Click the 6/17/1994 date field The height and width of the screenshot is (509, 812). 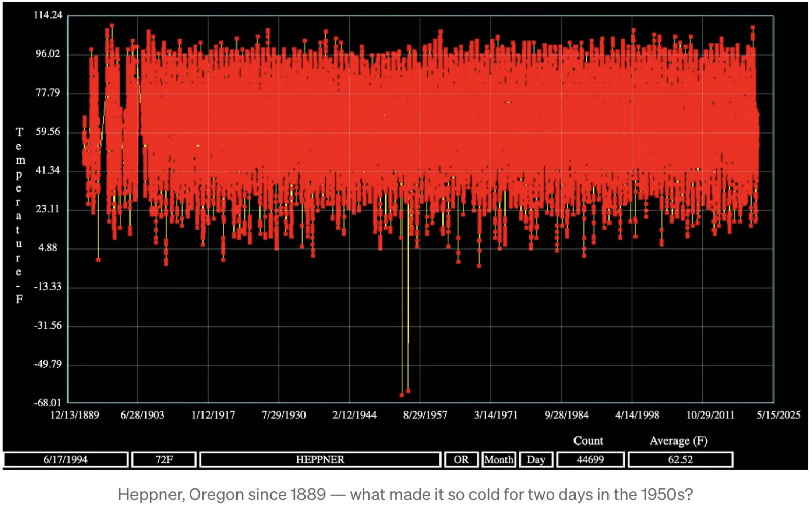click(65, 459)
